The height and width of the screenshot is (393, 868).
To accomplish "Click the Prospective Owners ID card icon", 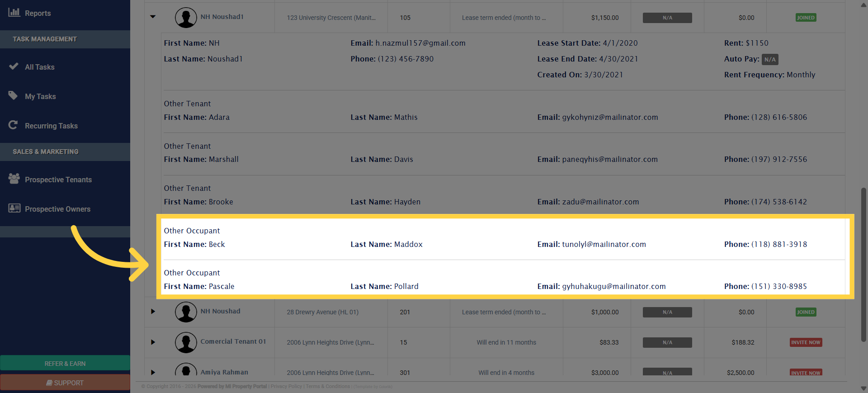I will coord(14,208).
